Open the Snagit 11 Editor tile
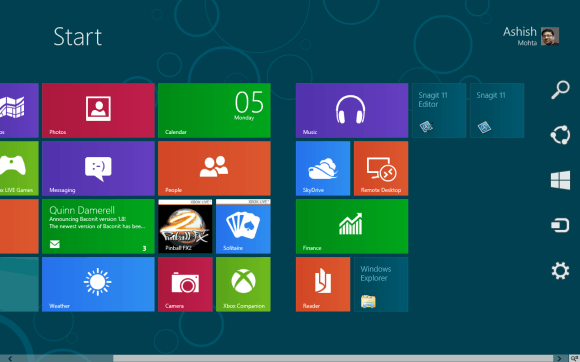Screen dimensions: 580x362 click(x=439, y=110)
